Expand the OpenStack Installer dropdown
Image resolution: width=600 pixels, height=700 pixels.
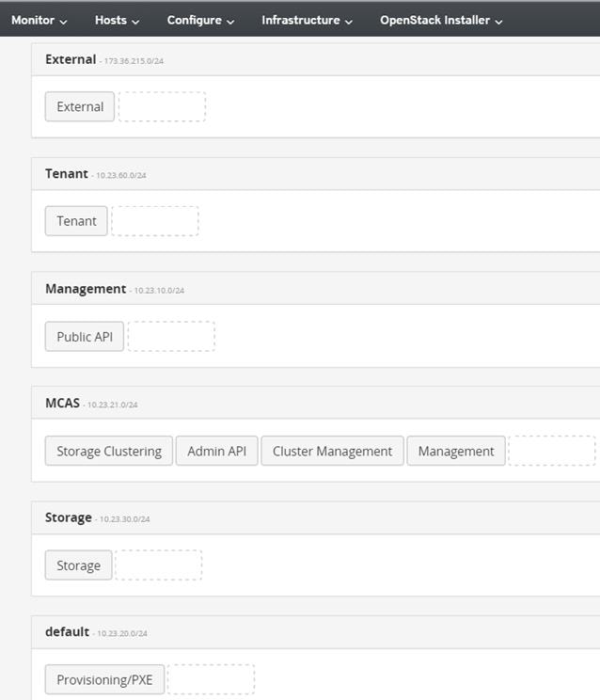pos(441,21)
